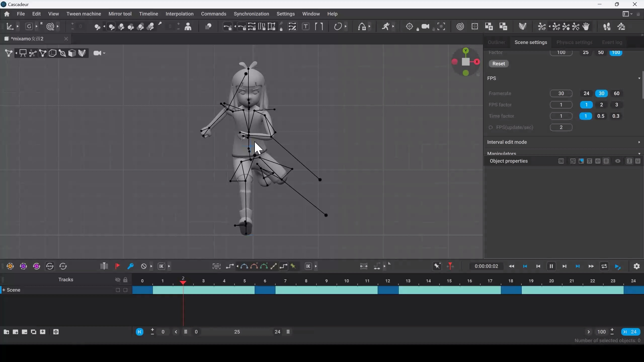This screenshot has height=362, width=644.
Task: Open the Synchronization menu
Action: [x=251, y=14]
